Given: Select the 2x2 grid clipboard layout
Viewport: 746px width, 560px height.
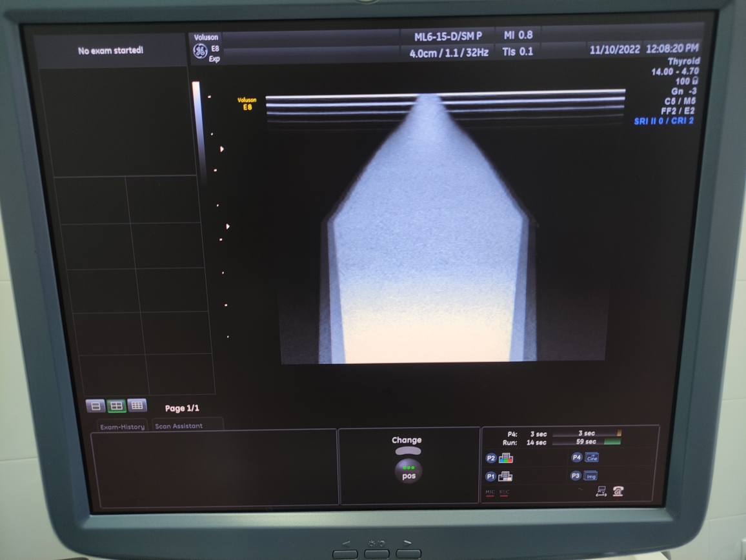Looking at the screenshot, I should [x=116, y=406].
